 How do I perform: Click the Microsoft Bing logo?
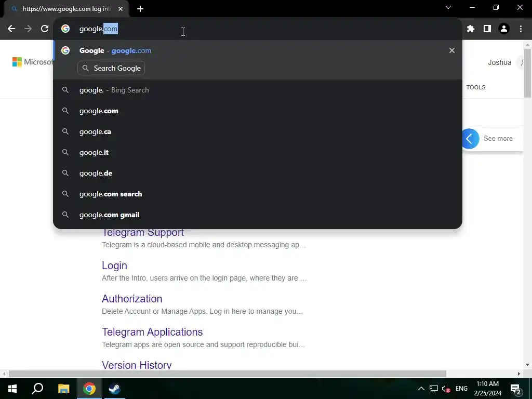tap(33, 62)
